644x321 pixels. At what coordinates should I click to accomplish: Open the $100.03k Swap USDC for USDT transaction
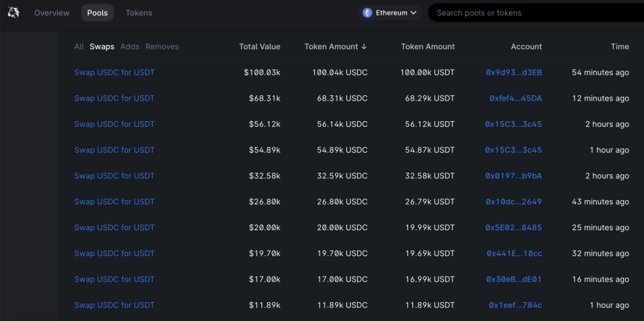click(115, 73)
